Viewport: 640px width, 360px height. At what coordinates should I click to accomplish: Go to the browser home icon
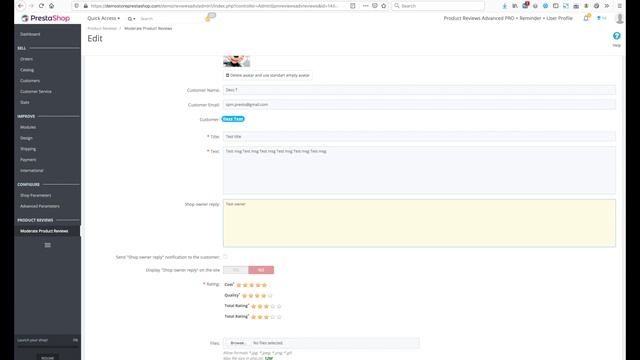click(x=51, y=6)
